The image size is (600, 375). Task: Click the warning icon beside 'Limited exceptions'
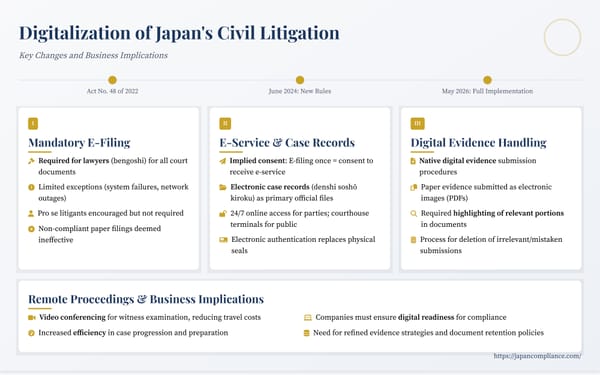pyautogui.click(x=31, y=188)
